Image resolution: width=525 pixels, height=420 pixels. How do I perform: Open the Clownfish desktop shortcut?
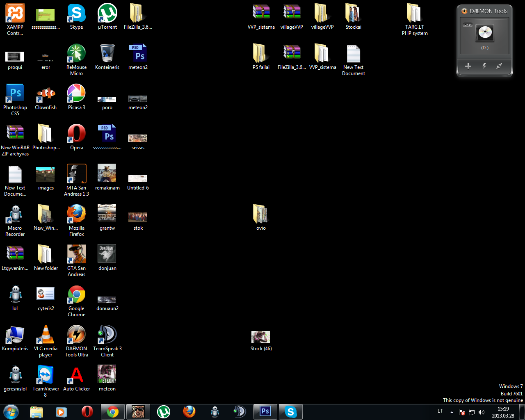(x=46, y=97)
